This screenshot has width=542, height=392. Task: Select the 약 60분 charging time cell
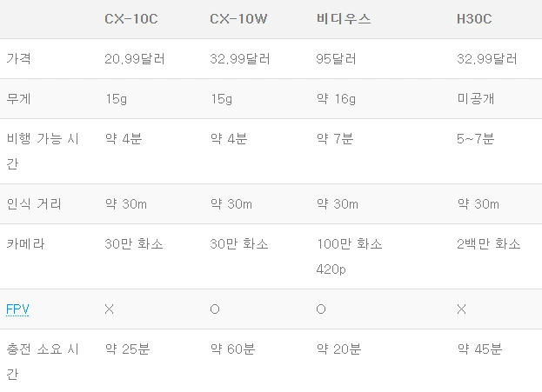(x=233, y=349)
